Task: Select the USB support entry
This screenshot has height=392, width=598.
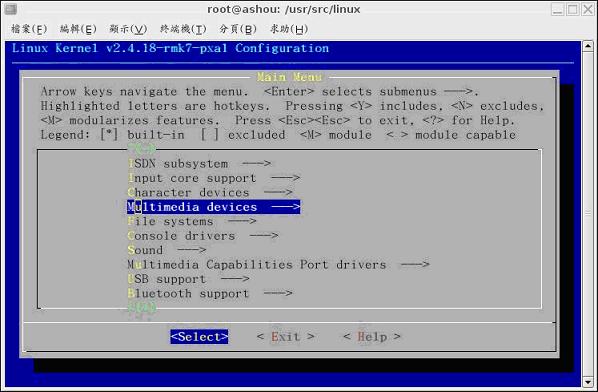Action: tap(188, 279)
